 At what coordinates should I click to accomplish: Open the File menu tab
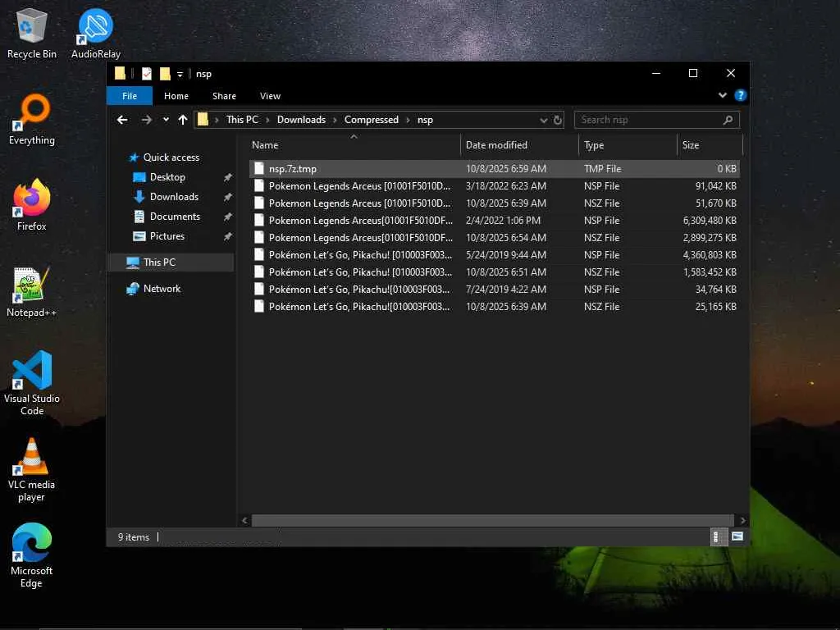(130, 96)
